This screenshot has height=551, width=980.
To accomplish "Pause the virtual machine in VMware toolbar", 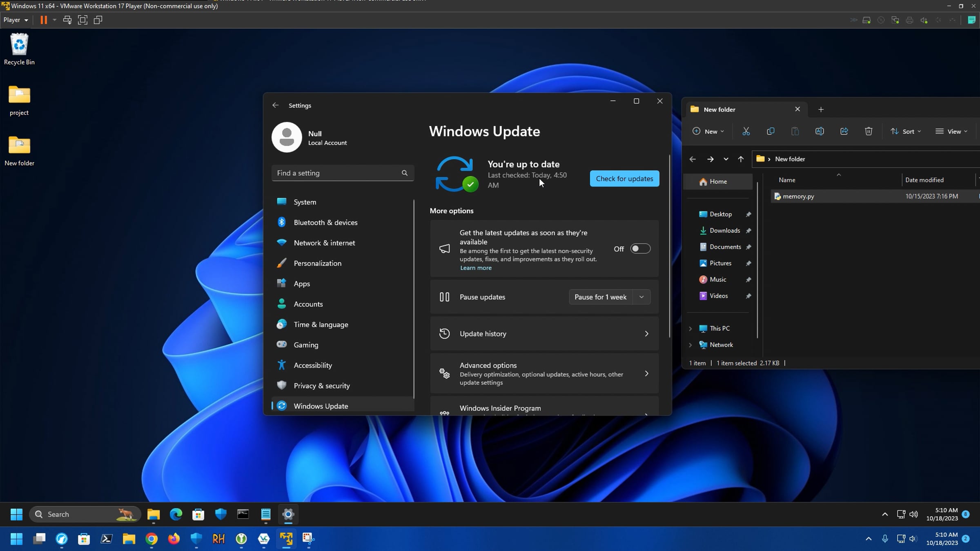I will (x=44, y=20).
